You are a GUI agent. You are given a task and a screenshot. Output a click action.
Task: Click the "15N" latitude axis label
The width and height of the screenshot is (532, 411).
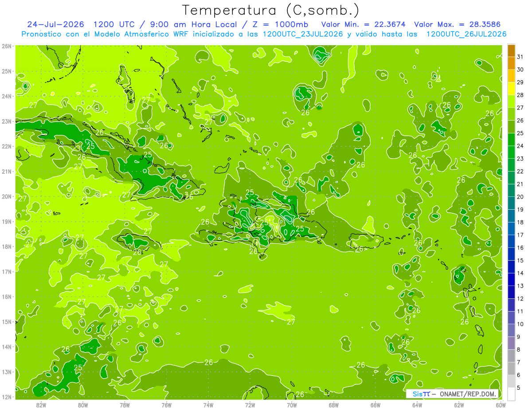7,321
